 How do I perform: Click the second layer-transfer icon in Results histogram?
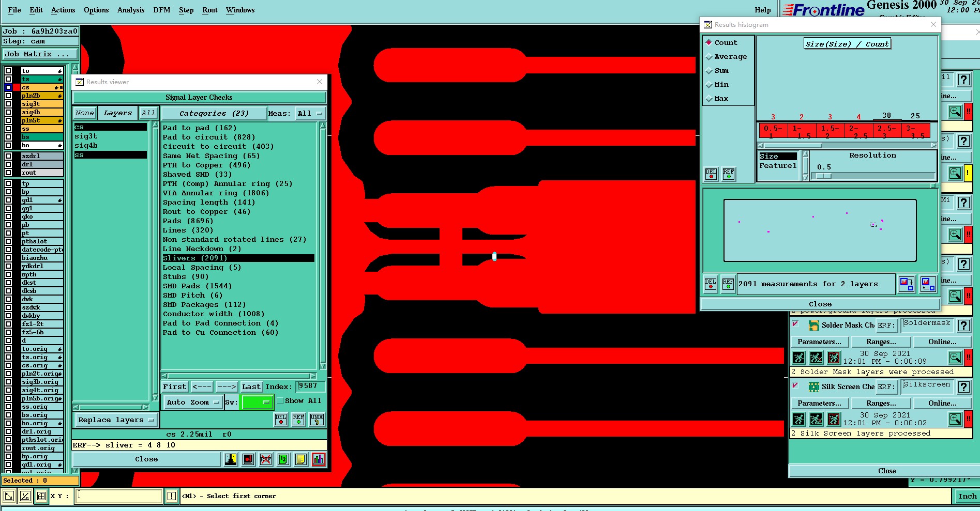click(x=928, y=284)
